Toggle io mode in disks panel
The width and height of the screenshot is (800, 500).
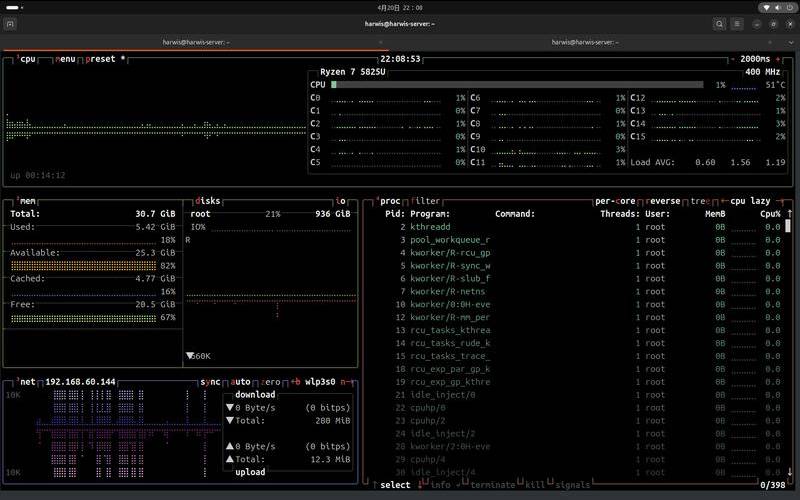(341, 201)
